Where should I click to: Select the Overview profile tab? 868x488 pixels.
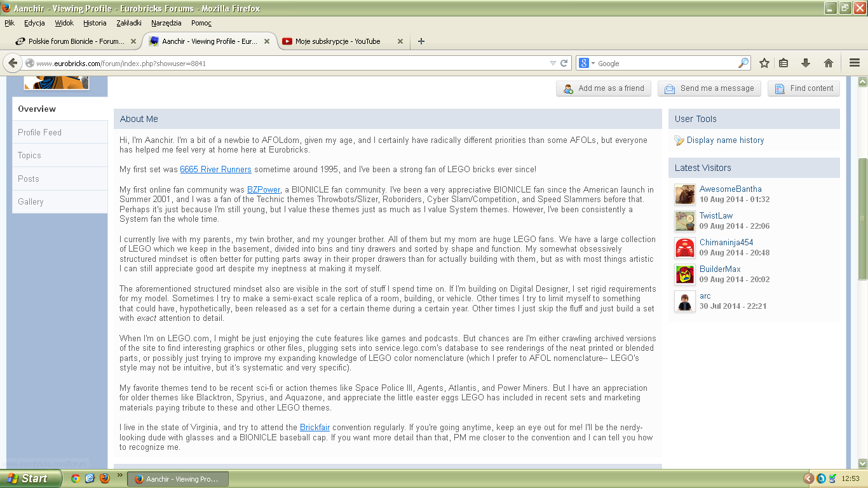[x=60, y=109]
